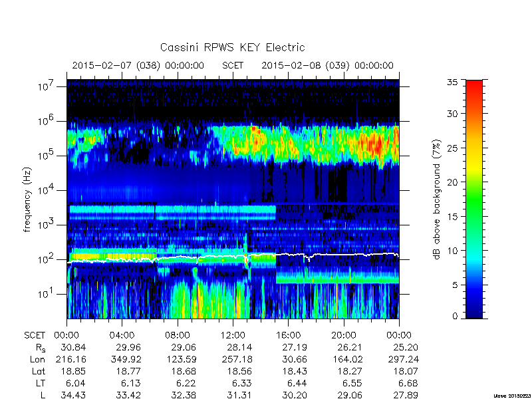This screenshot has width=532, height=399.
Task: Click the longitude value 257.18
Action: click(x=237, y=359)
